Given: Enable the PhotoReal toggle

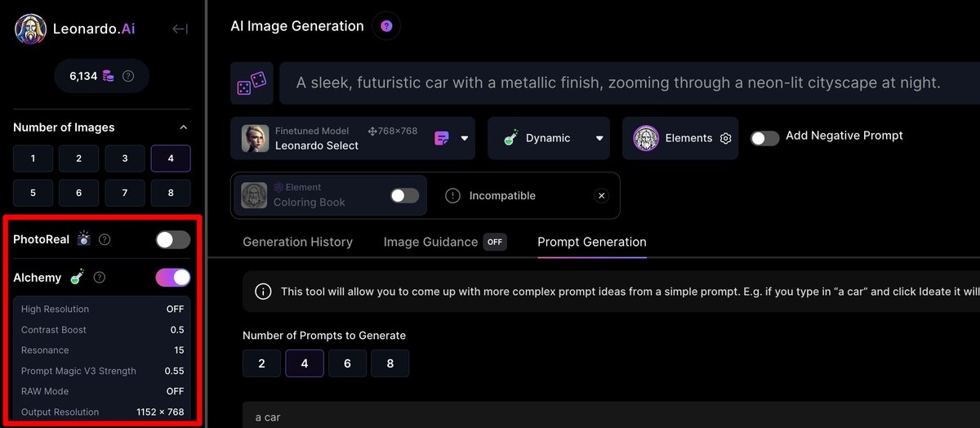Looking at the screenshot, I should (172, 239).
